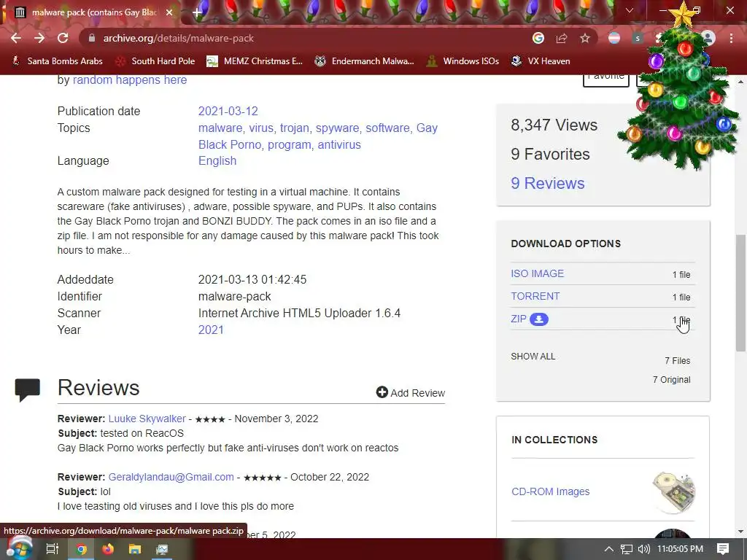Click Chrome taskbar icon

(x=82, y=549)
